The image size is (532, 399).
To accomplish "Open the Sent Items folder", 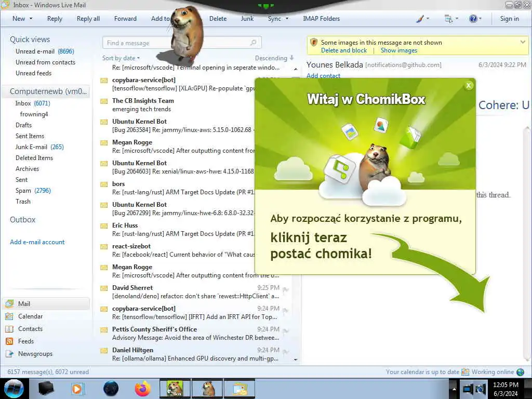I will pyautogui.click(x=30, y=136).
